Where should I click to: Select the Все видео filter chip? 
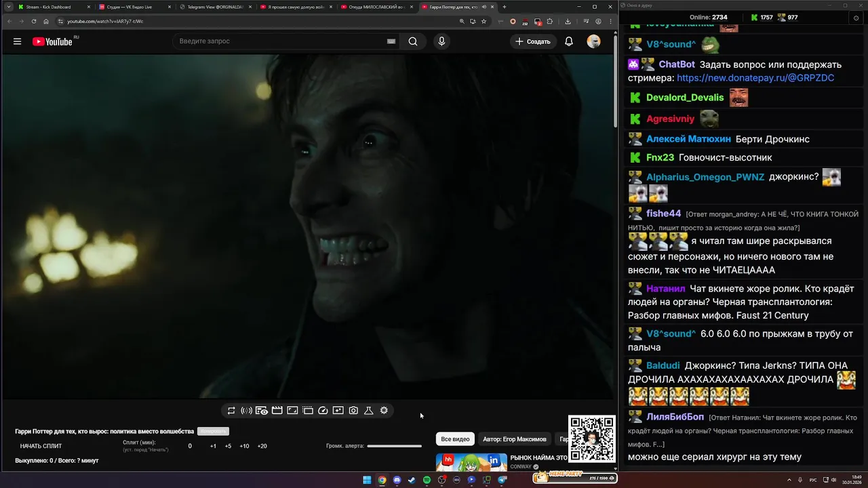pos(455,439)
